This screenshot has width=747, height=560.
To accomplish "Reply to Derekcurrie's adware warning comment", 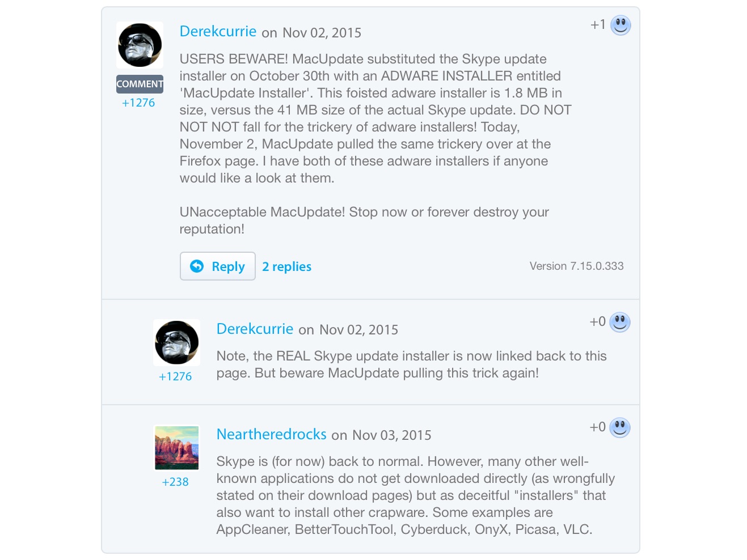I will coord(218,266).
